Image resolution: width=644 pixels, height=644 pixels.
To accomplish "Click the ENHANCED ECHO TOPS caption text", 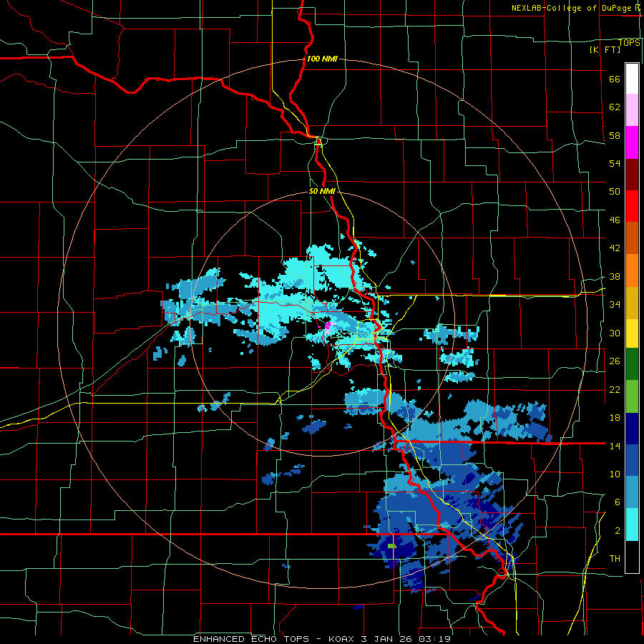I will coord(251,639).
